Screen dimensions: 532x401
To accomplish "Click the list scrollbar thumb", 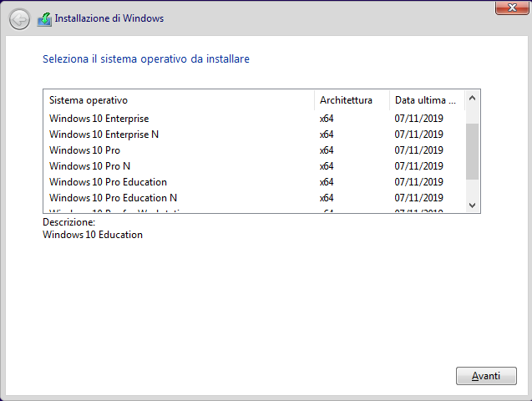I will pos(472,151).
